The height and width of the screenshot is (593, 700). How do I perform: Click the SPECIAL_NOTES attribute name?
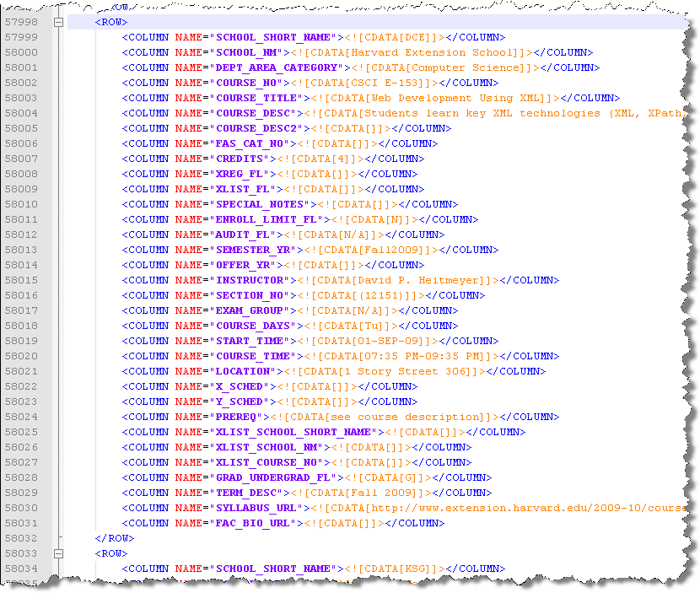click(260, 204)
